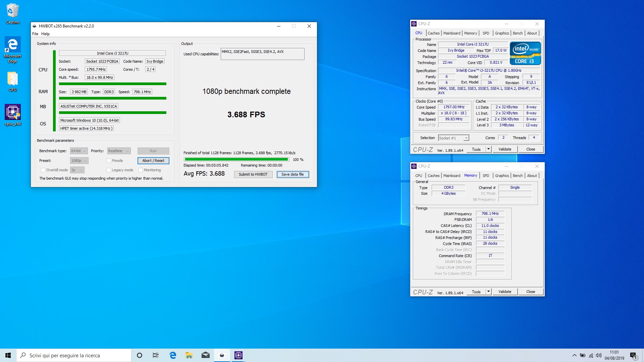Click the Run button in benchmark parameters
This screenshot has height=362, width=644.
(153, 151)
